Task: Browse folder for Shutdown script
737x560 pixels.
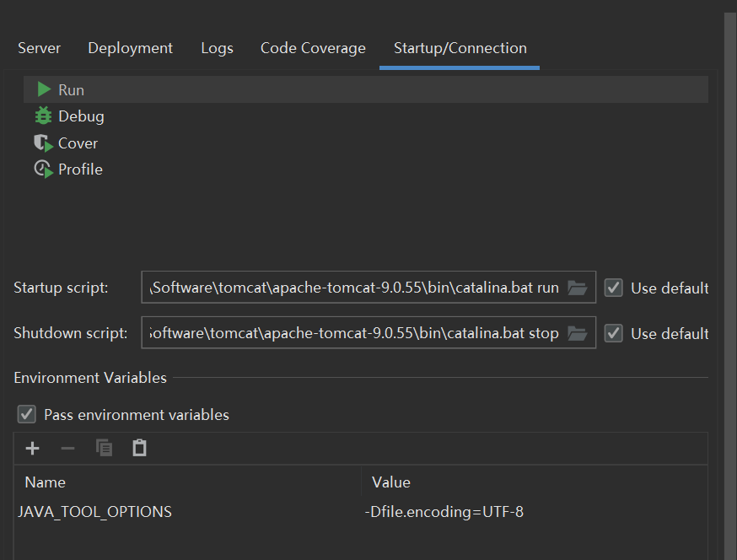Action: click(578, 333)
